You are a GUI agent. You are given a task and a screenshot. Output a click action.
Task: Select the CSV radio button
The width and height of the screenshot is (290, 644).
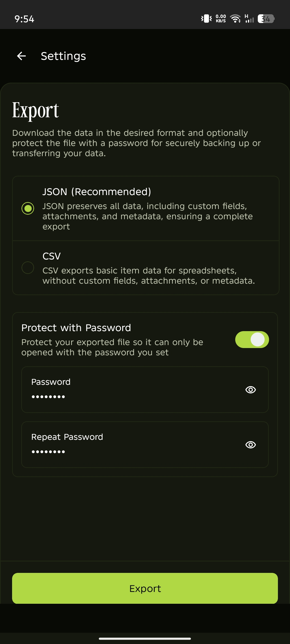pos(28,268)
